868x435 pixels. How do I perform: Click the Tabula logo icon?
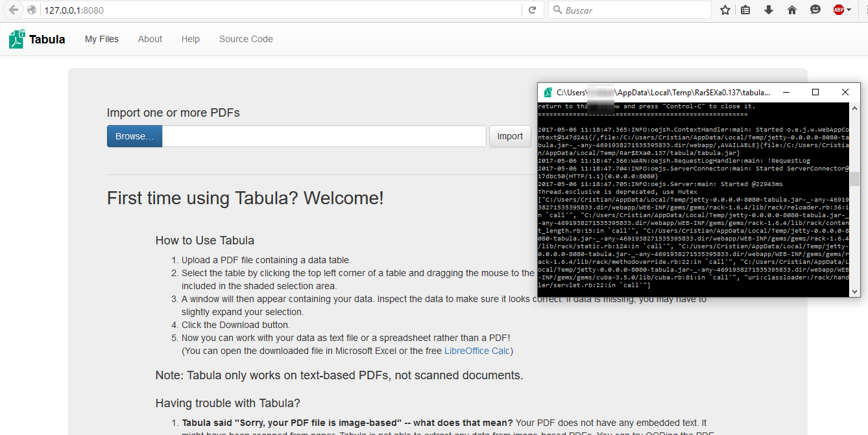pyautogui.click(x=17, y=39)
